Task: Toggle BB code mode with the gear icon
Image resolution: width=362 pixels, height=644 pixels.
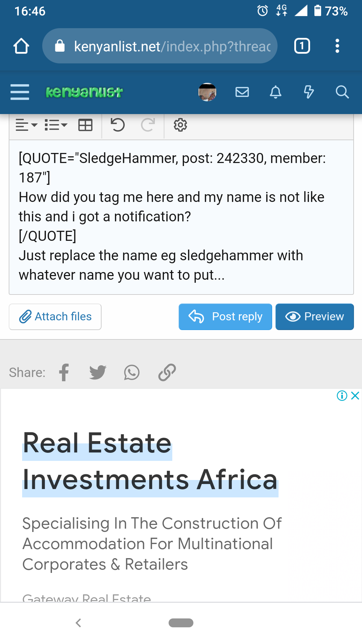Action: click(180, 125)
